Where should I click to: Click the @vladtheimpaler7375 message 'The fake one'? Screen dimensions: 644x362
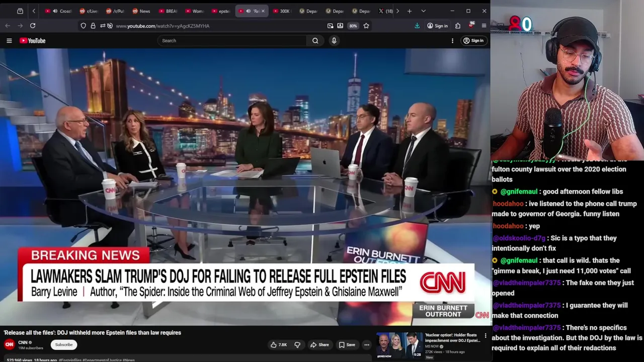tap(563, 288)
